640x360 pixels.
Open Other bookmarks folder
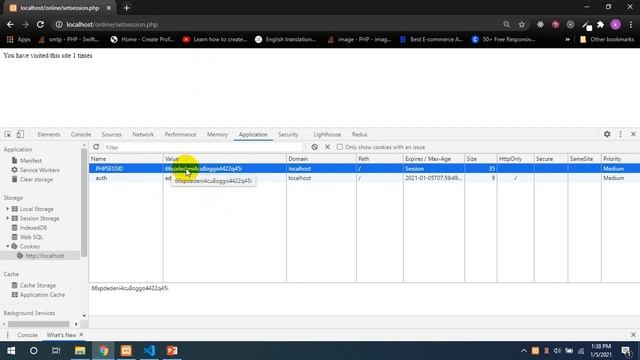[607, 40]
